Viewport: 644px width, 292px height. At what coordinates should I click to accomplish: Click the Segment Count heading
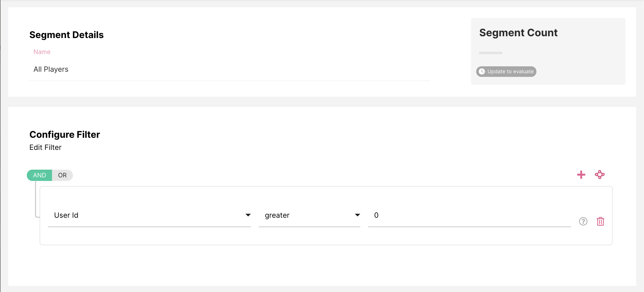[x=518, y=33]
